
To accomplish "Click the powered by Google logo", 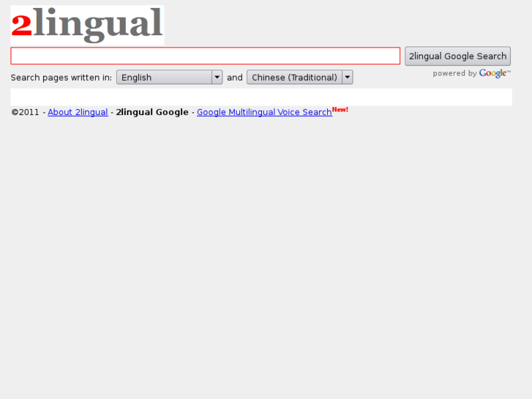I will click(x=471, y=73).
